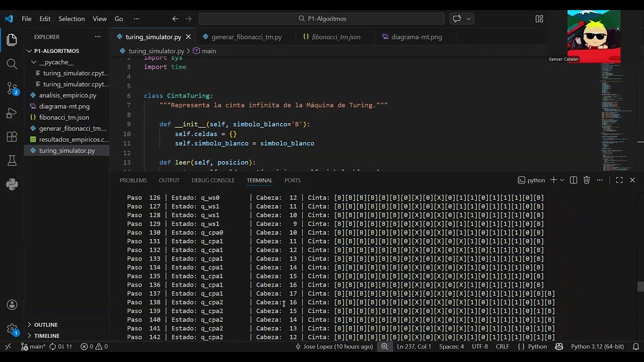Open the new terminal launch profile dropdown
This screenshot has height=362, width=644.
pos(562,180)
